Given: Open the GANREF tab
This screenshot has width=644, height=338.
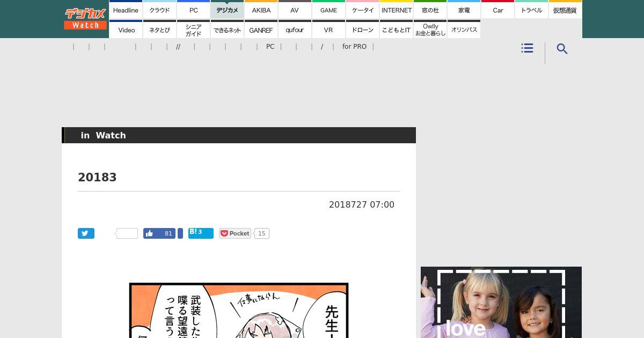Looking at the screenshot, I should pos(261,29).
